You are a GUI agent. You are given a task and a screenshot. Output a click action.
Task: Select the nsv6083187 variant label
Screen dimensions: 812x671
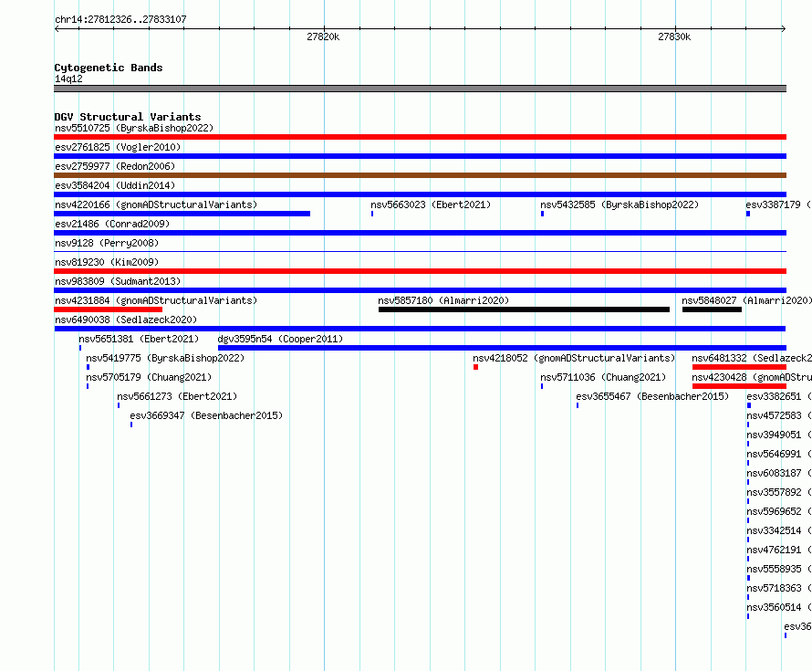pos(779,473)
